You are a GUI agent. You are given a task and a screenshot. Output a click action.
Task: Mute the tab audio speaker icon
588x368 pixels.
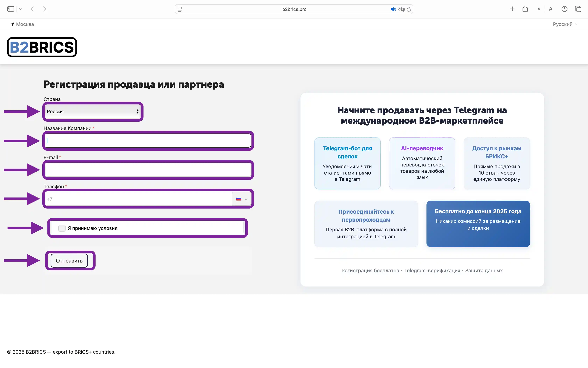pos(393,9)
